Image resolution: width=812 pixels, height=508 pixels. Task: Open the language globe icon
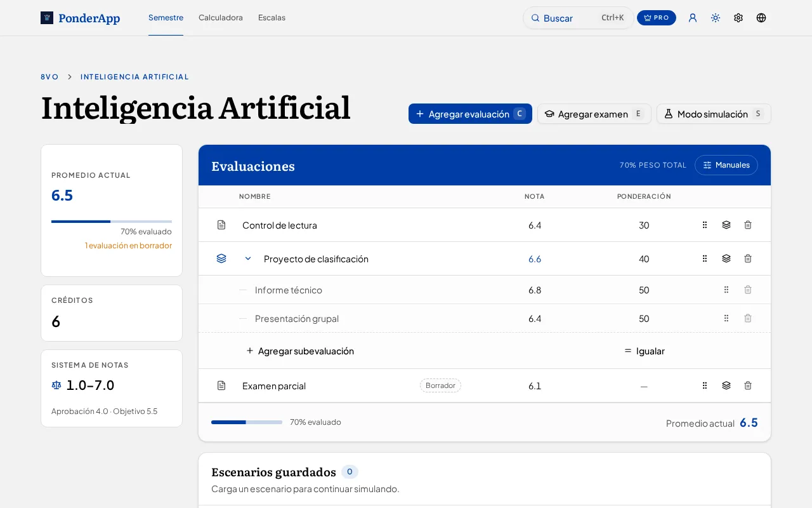pyautogui.click(x=761, y=18)
